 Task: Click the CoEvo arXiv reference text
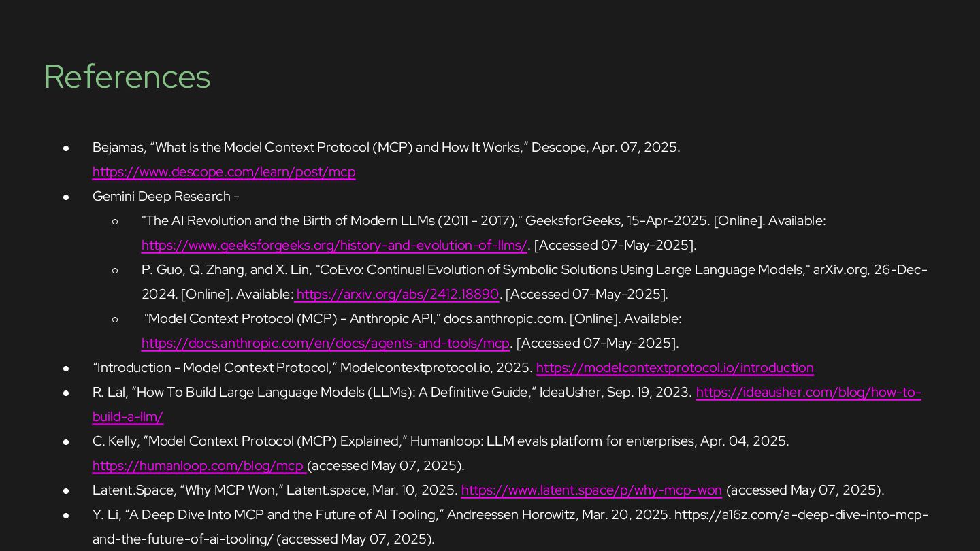534,270
